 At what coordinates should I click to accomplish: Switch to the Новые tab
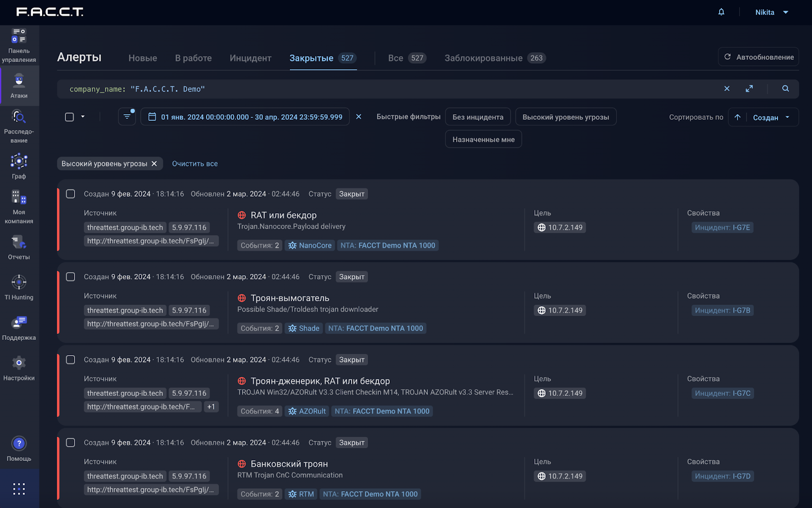point(143,58)
